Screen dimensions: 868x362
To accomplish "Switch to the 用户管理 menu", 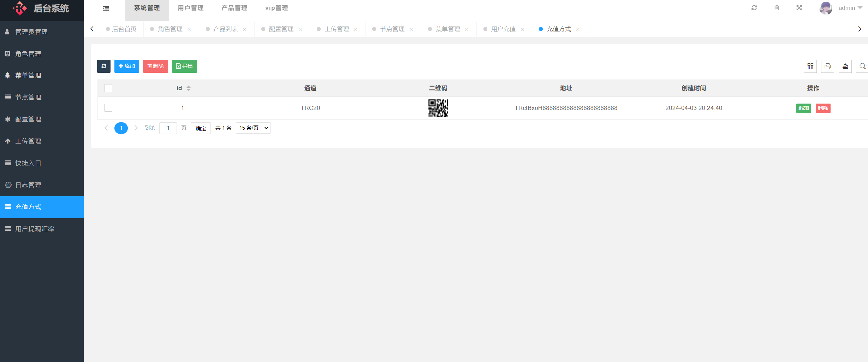I will coord(190,8).
